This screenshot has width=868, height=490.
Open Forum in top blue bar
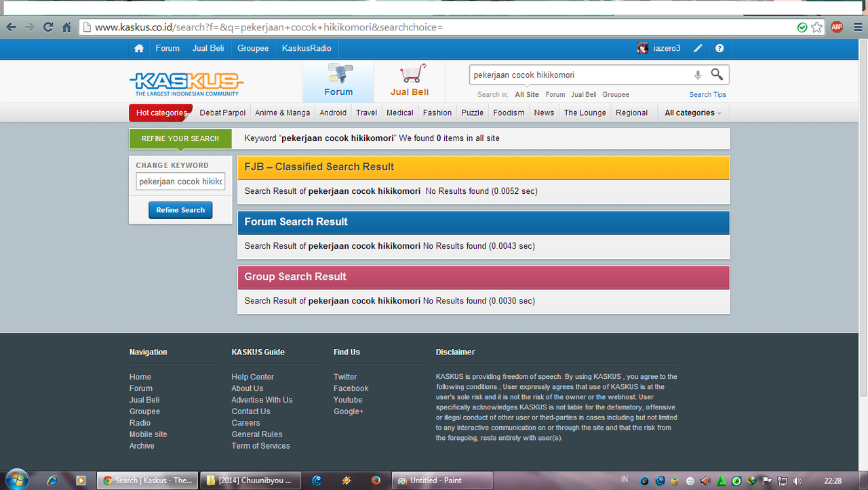pyautogui.click(x=167, y=48)
